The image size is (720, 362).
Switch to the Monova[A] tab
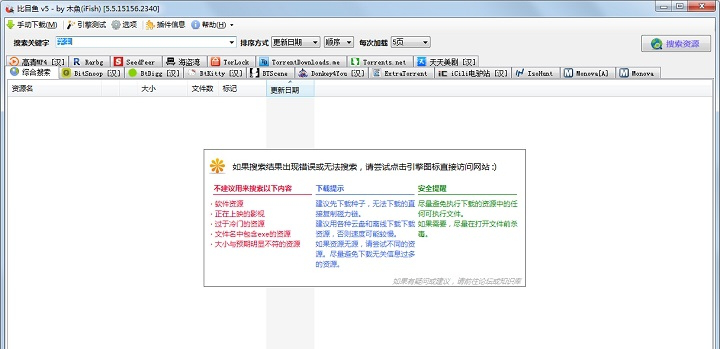(x=588, y=73)
